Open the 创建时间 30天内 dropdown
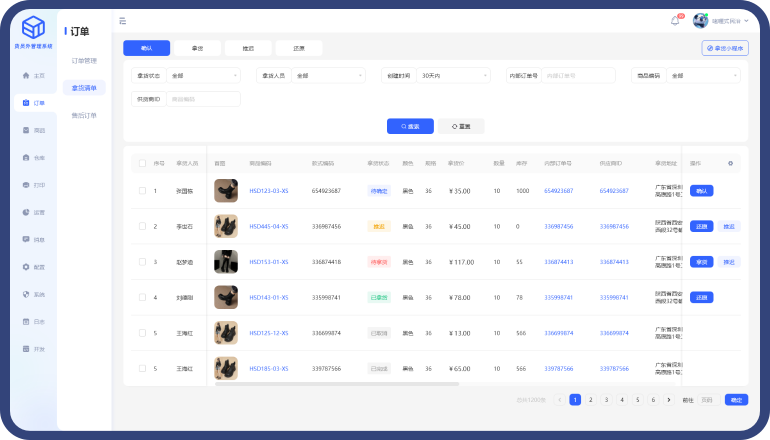The height and width of the screenshot is (440, 770). coord(453,75)
